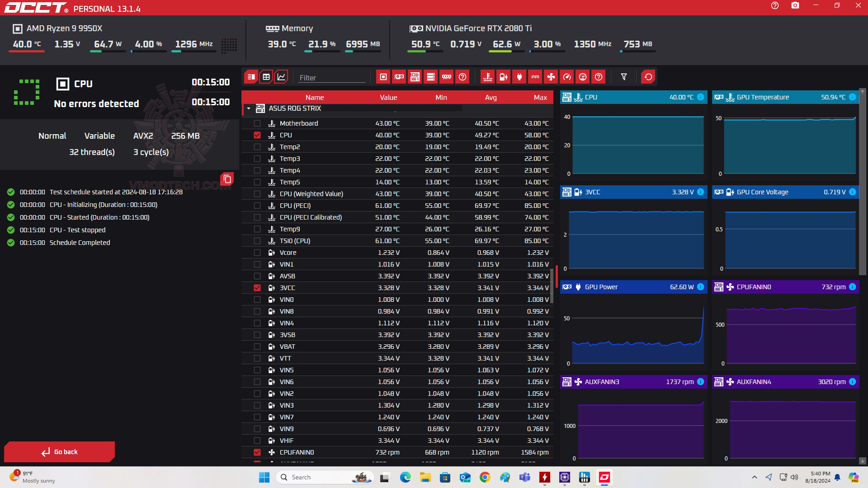Enable the Vcore checkbox
The height and width of the screenshot is (488, 868).
pos(257,253)
